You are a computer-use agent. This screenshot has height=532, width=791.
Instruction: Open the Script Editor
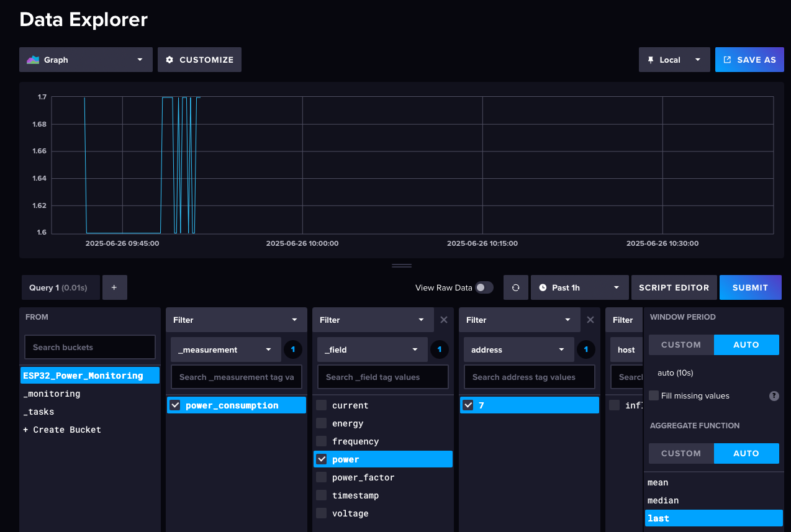tap(674, 287)
